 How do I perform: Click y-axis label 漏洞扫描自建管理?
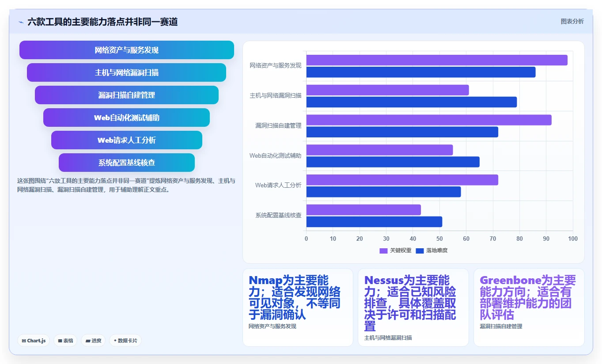(x=278, y=125)
